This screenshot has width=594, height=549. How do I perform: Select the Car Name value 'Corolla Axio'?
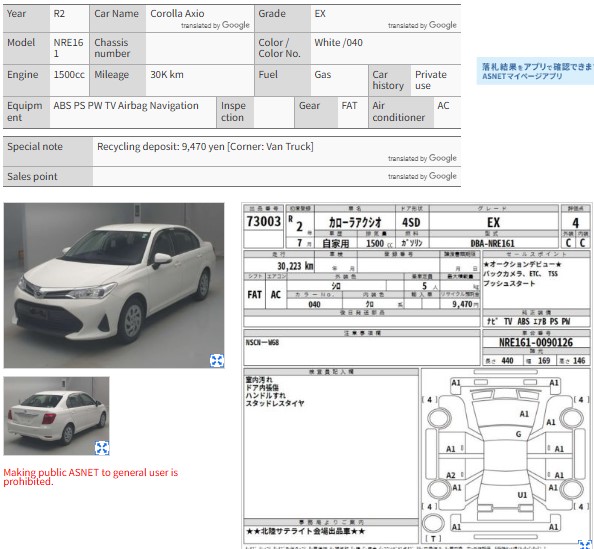tap(177, 14)
